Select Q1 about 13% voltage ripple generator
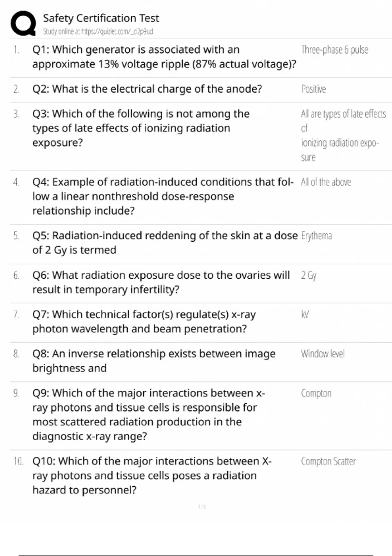Screen dimensions: 392x556 click(x=164, y=57)
